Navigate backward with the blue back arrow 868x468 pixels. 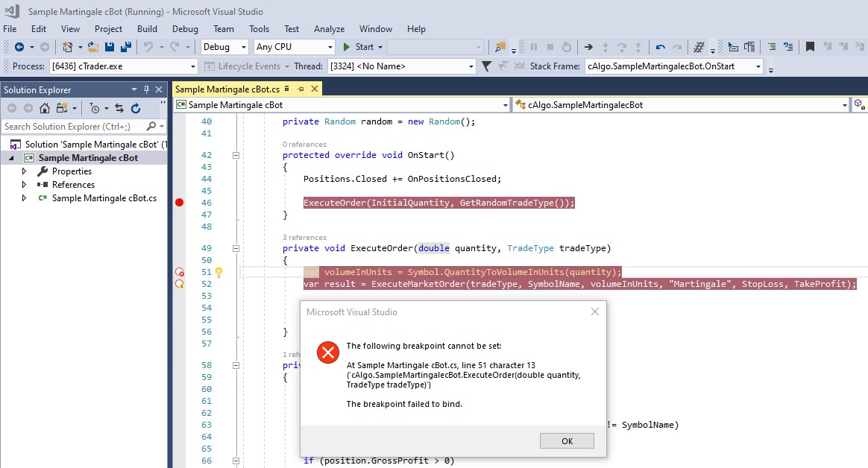19,47
